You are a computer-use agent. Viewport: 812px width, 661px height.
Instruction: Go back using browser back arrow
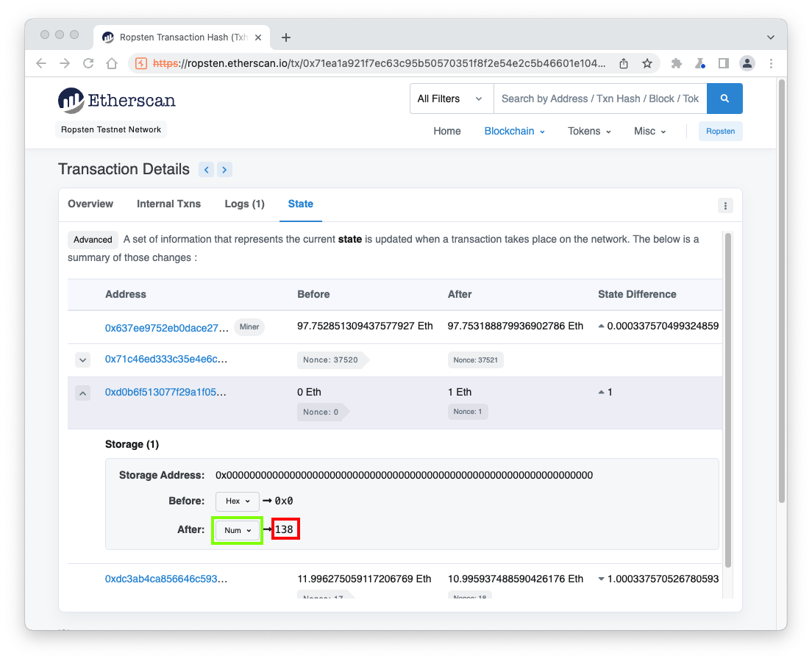click(x=41, y=63)
